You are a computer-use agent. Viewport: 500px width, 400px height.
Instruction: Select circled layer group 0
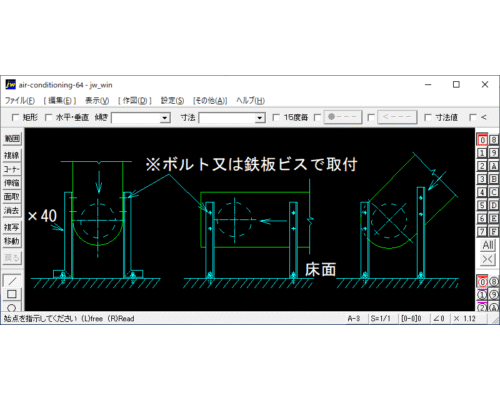482,282
